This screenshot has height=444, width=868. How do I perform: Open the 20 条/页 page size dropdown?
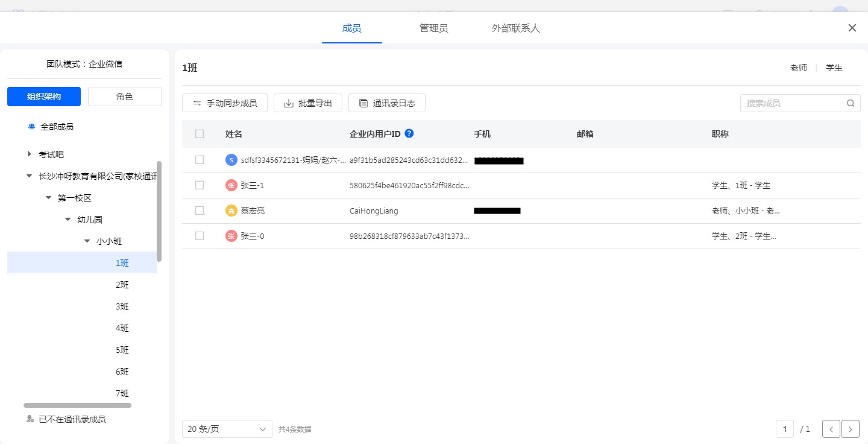tap(227, 429)
